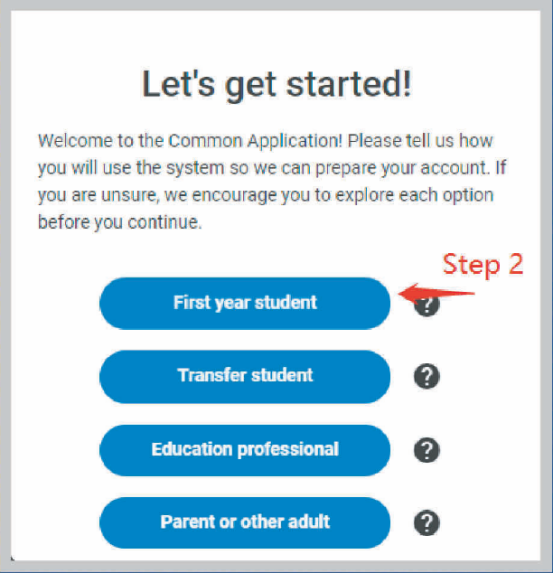Click the red "Step 2" label

coord(483,265)
